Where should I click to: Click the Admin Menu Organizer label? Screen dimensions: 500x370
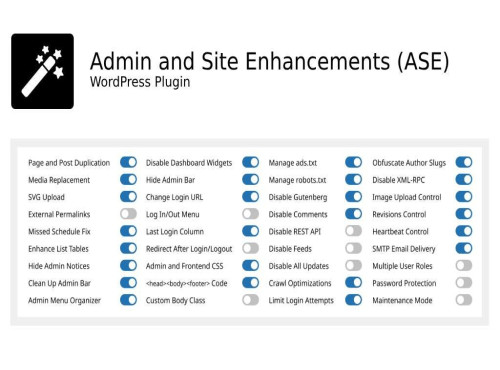coord(64,300)
